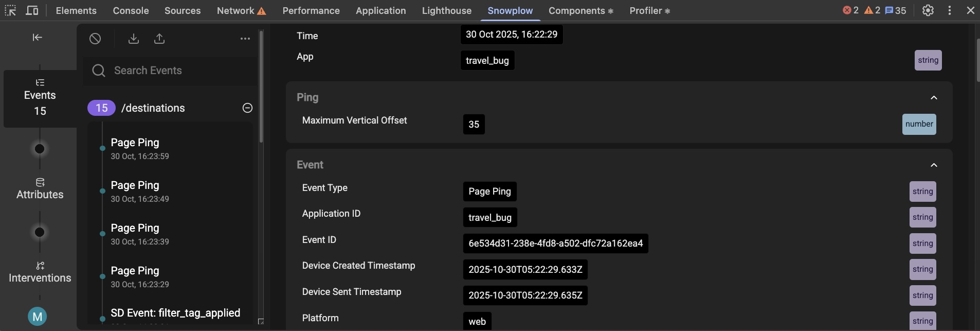The height and width of the screenshot is (331, 980).
Task: Select the inspect element picker icon
Action: [x=10, y=10]
